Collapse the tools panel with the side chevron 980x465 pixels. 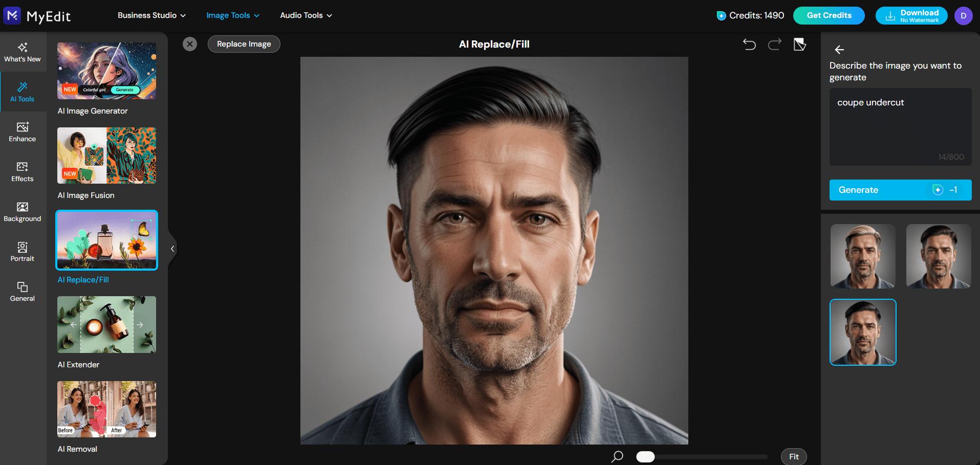(x=172, y=249)
